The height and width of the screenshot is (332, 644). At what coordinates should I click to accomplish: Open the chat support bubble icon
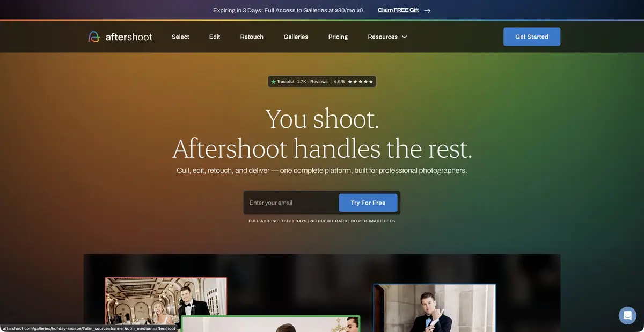click(627, 315)
